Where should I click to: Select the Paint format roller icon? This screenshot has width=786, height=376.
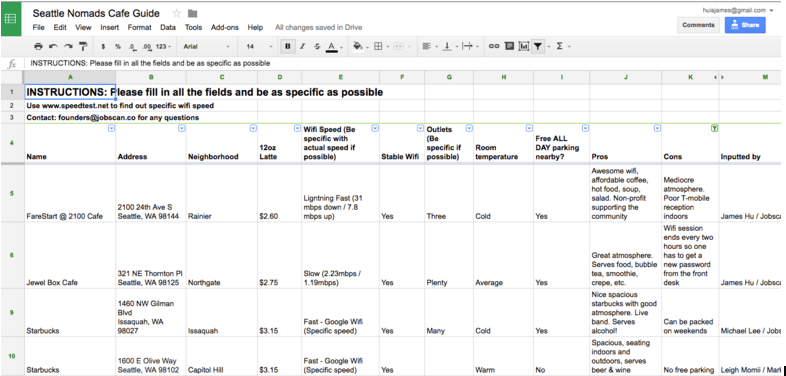click(x=83, y=46)
